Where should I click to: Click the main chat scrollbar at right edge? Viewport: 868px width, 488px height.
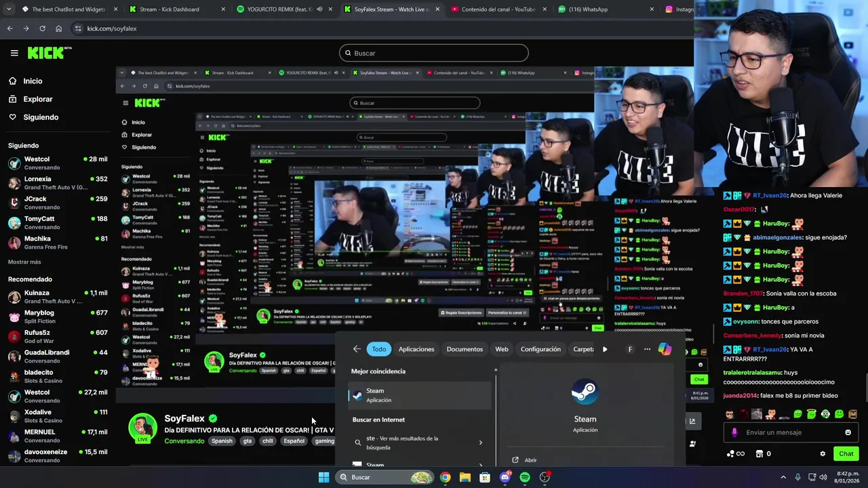point(865,388)
